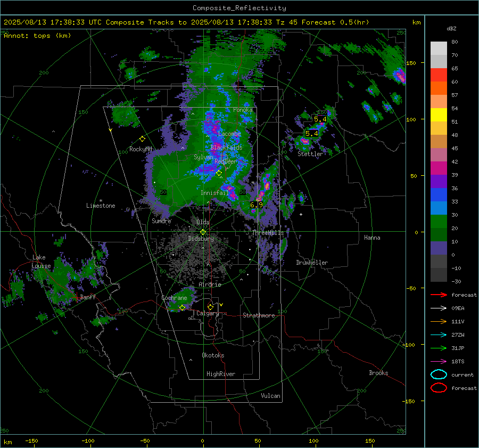Click the Strathmore city label
The height and width of the screenshot is (448, 479).
[x=259, y=315]
